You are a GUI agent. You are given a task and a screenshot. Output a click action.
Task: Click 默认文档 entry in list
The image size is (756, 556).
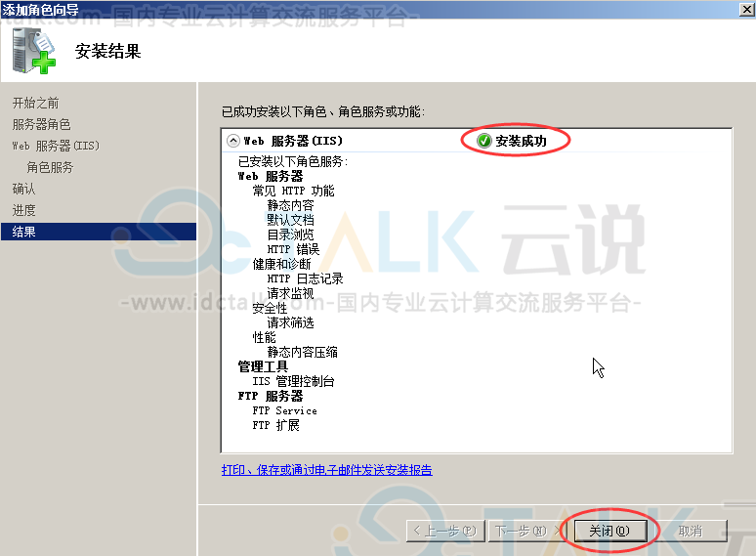[x=290, y=220]
